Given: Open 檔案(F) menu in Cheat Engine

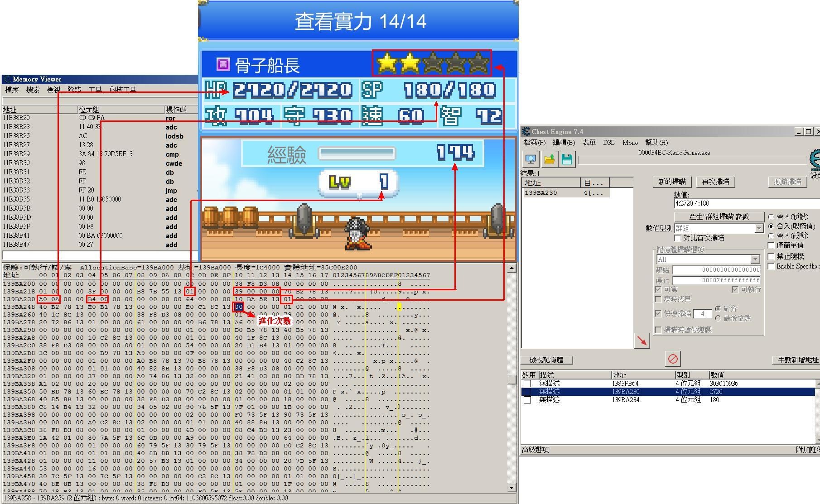Looking at the screenshot, I should click(535, 142).
